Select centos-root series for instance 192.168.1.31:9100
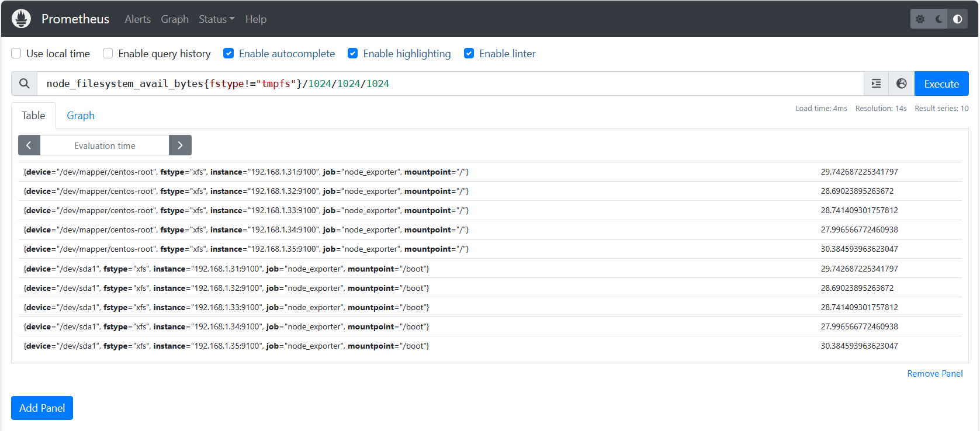 click(246, 172)
